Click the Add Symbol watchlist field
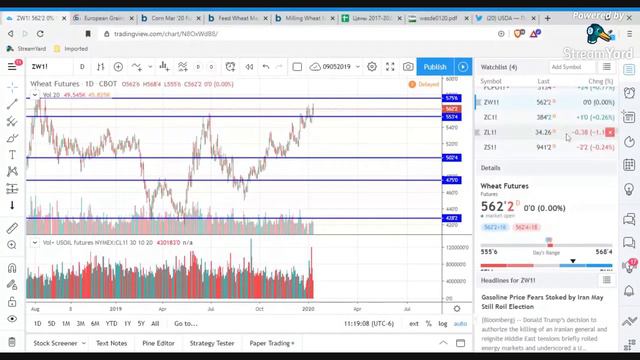The image size is (640, 360). 571,67
